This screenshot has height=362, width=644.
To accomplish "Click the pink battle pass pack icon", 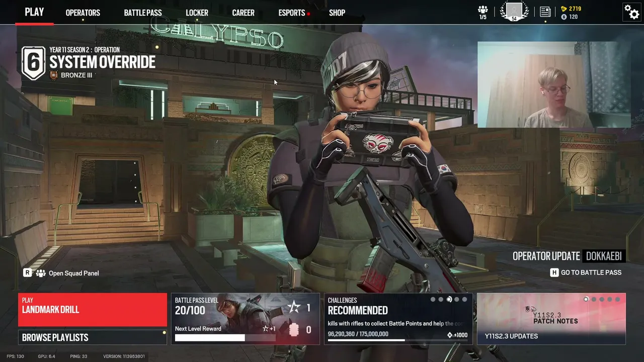I will pos(294,330).
